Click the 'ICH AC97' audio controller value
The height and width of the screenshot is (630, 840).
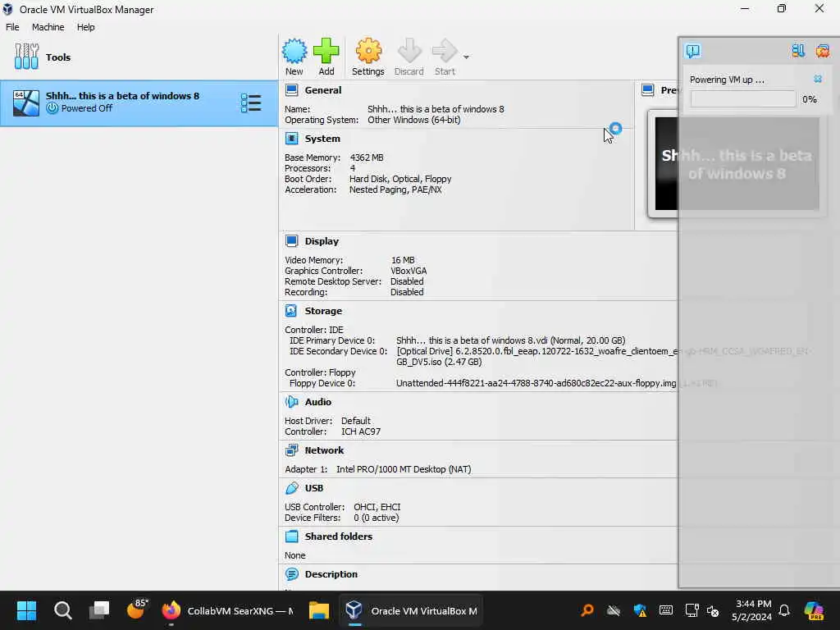361,431
